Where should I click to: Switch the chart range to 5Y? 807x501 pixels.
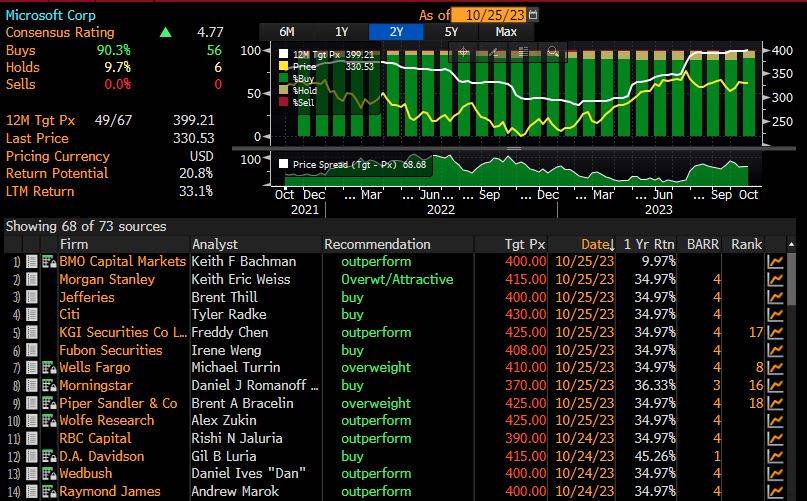coord(451,32)
